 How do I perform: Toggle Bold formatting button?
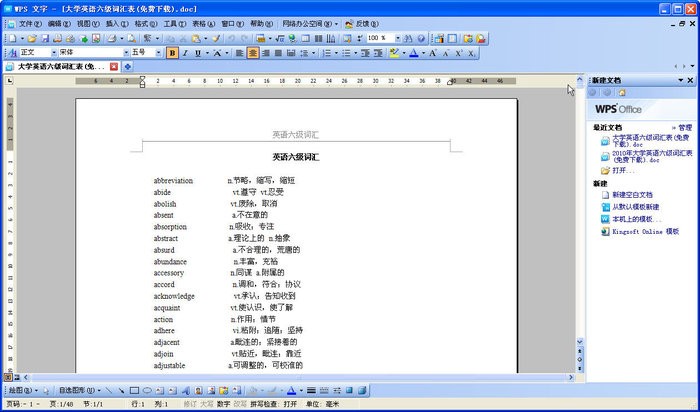click(x=172, y=53)
